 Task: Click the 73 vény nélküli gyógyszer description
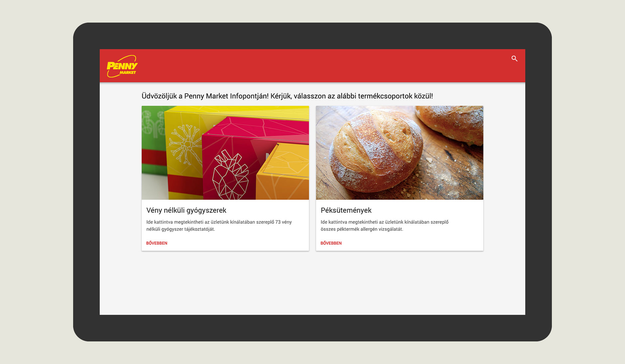click(219, 226)
